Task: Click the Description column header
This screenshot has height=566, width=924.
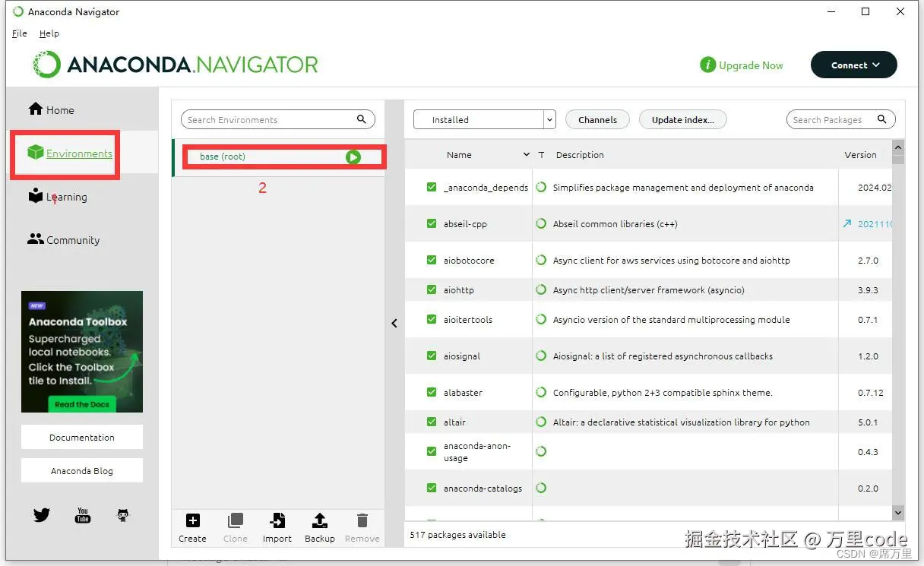Action: [x=580, y=154]
